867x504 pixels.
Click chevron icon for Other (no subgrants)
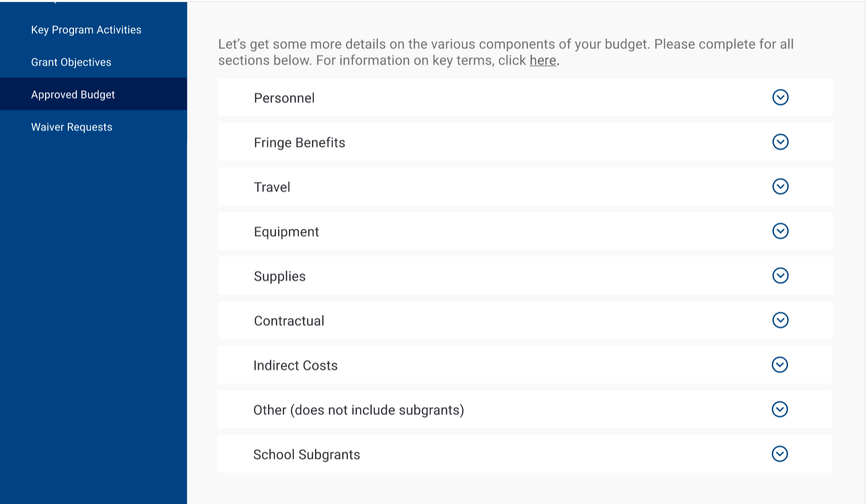(780, 409)
